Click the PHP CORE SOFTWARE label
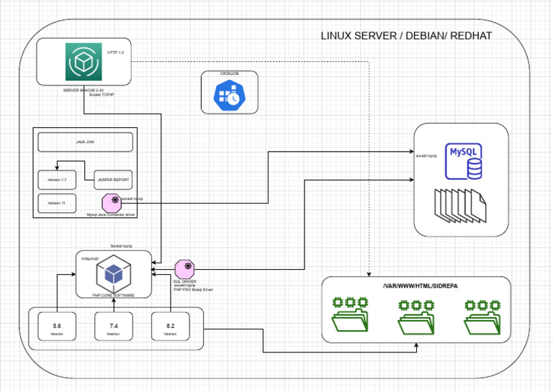Screen dimensions: 553x392 (x=113, y=296)
